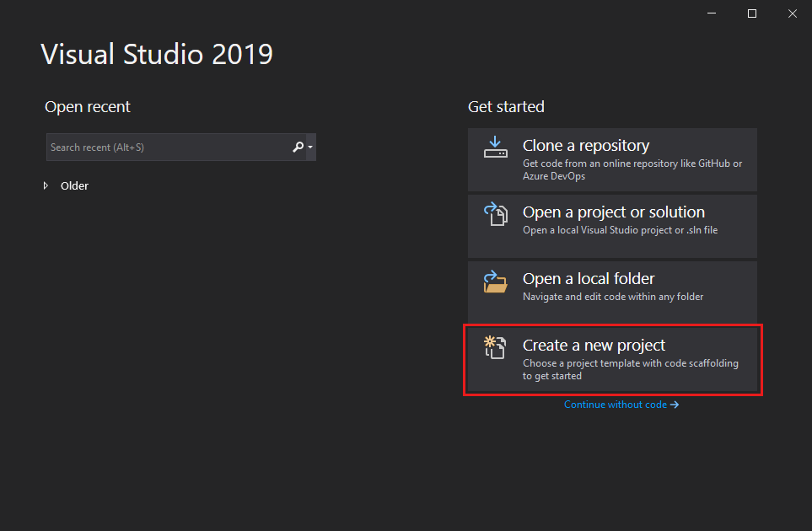
Task: Click the Open a project or solution icon
Action: [496, 213]
